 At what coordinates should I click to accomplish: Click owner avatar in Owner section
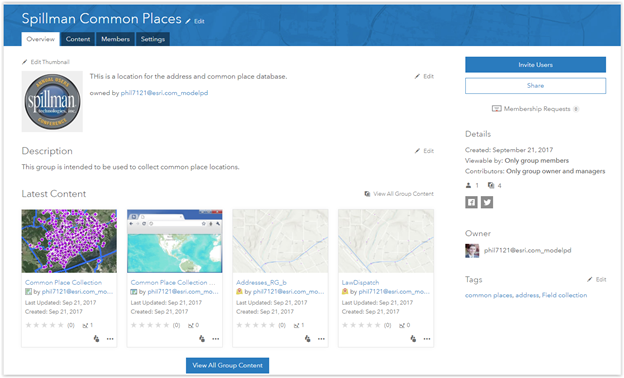click(x=472, y=251)
